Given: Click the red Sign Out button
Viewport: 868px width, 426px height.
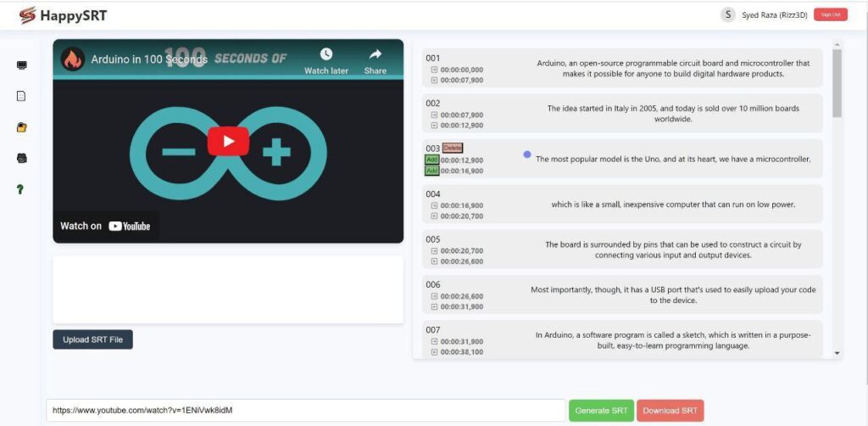Looking at the screenshot, I should 830,14.
